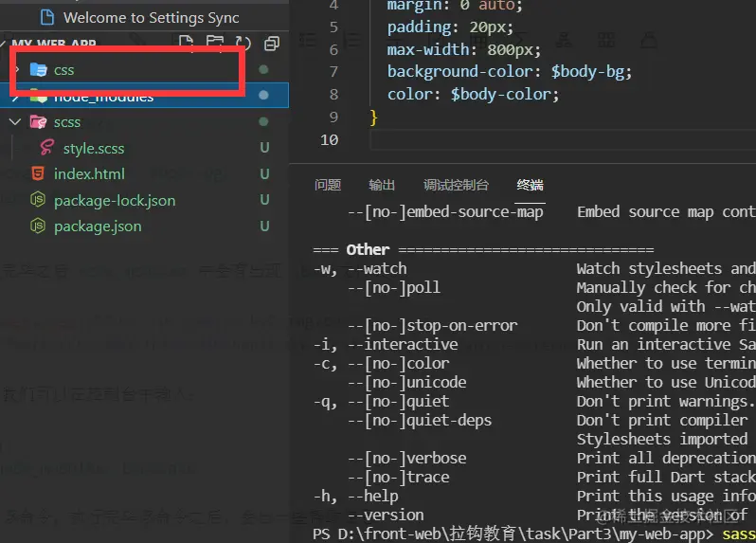
Task: Click the --interactive option in terminal
Action: (403, 344)
